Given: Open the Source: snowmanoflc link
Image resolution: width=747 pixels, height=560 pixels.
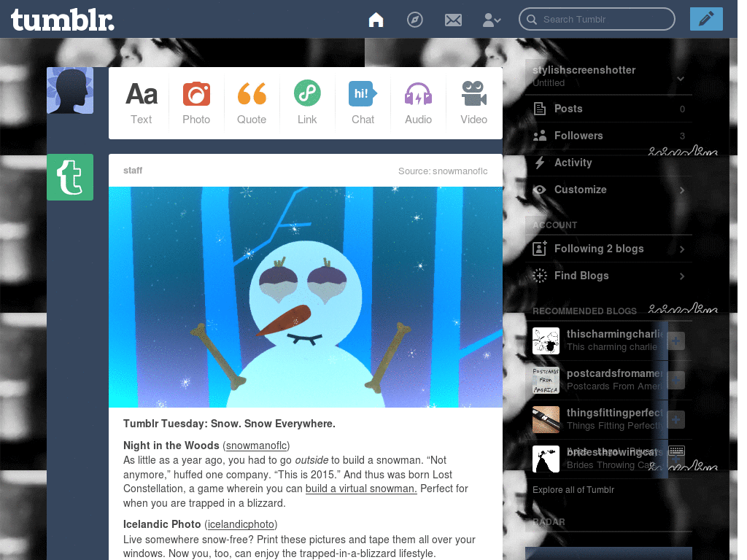Looking at the screenshot, I should [x=443, y=171].
